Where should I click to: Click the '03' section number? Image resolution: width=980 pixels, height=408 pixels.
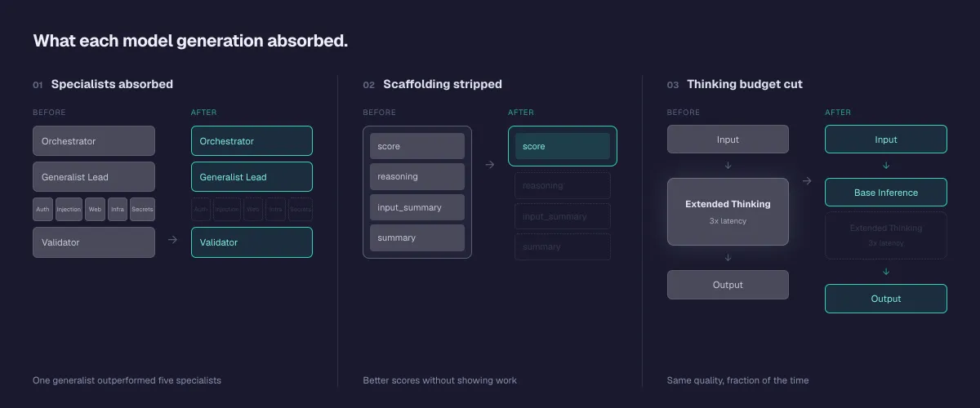673,85
